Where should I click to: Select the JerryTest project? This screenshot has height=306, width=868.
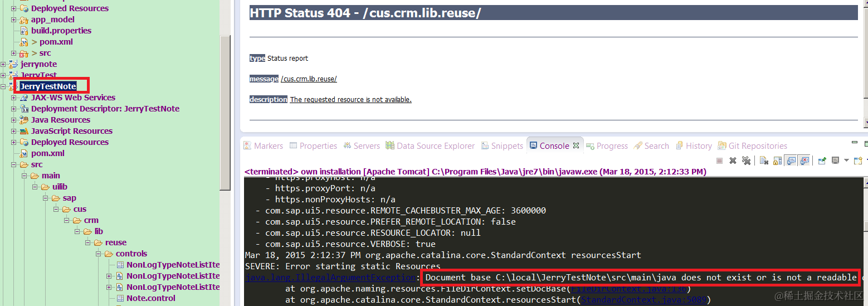point(39,75)
